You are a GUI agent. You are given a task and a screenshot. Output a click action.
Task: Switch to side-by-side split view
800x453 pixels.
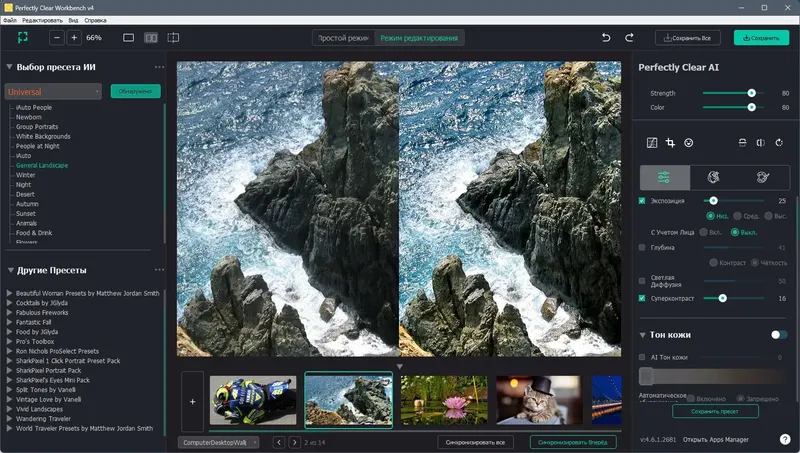tap(151, 37)
